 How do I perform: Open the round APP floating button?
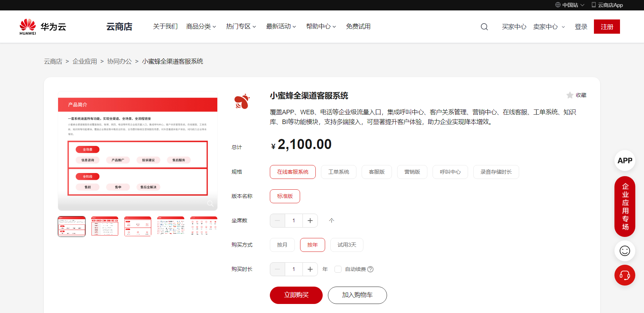[625, 160]
